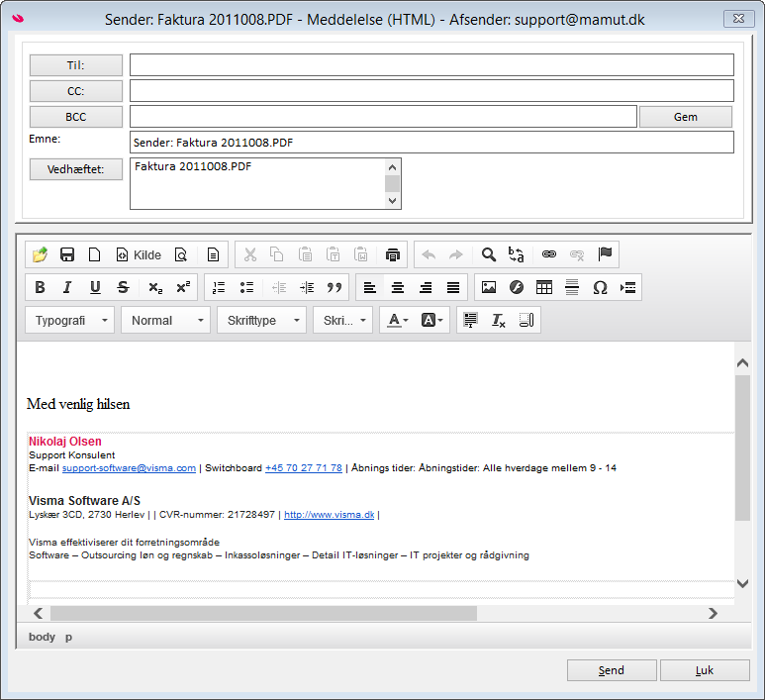Click the Print icon
This screenshot has height=700, width=765.
(x=393, y=254)
